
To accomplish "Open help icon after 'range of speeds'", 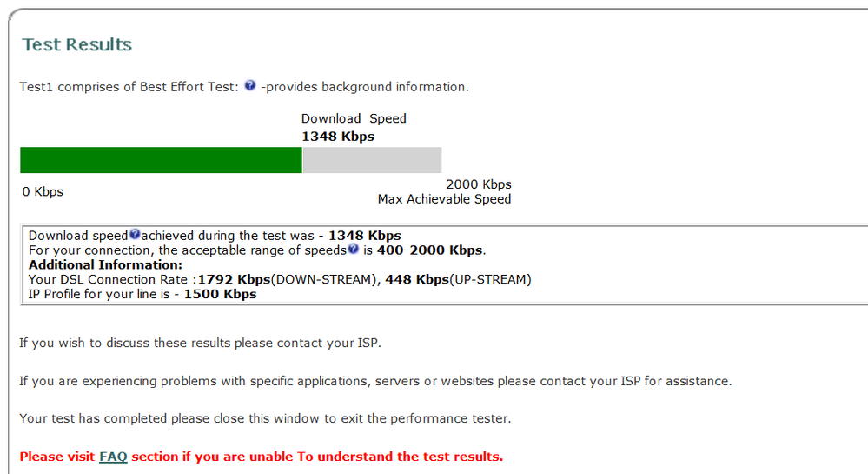I will [x=353, y=249].
